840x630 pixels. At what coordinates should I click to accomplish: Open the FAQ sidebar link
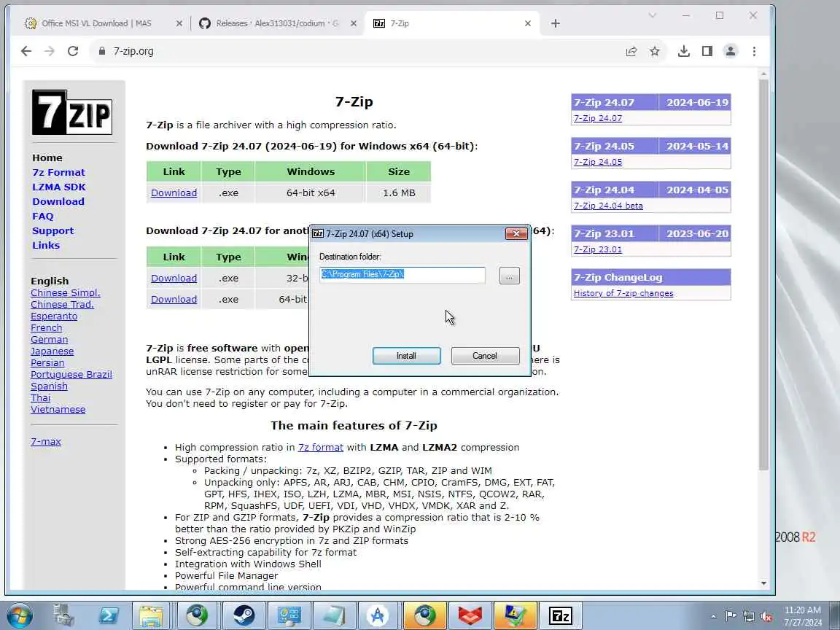pos(43,216)
